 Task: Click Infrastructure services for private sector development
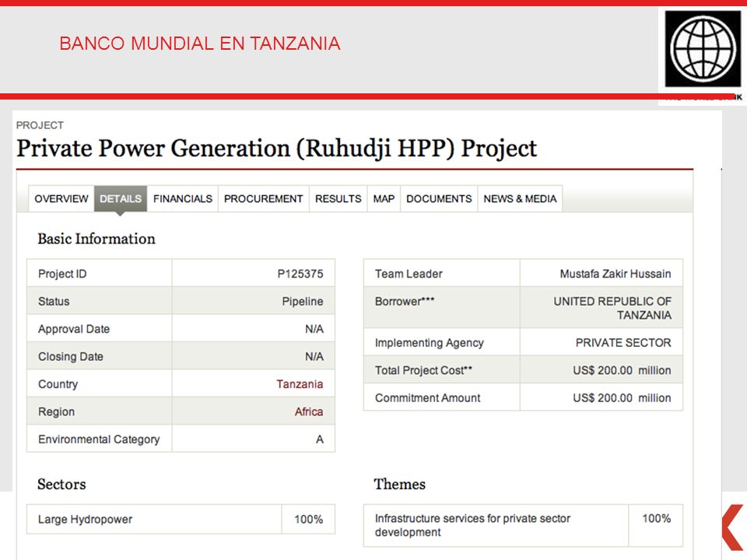coord(472,525)
